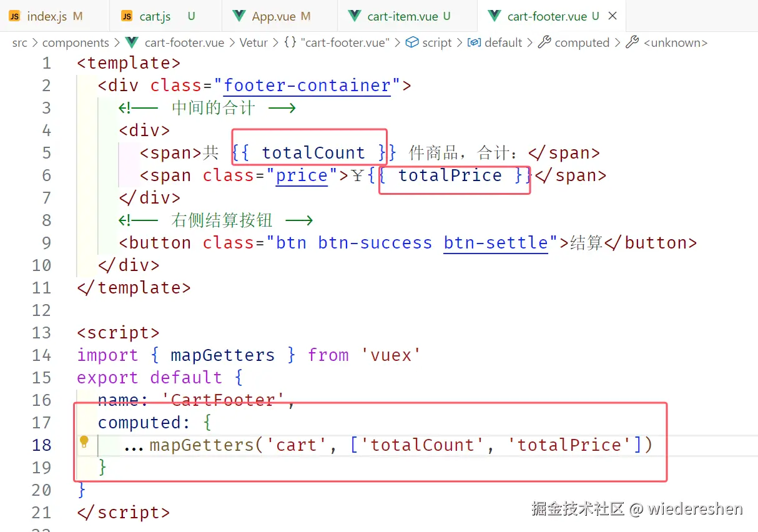Viewport: 758px width, 532px height.
Task: Place cursor on 'totalCount' in line 5
Action: point(313,153)
